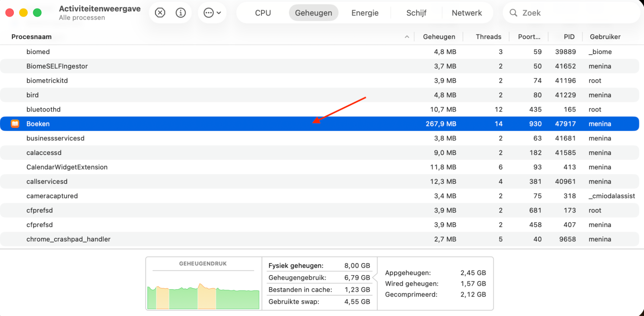Click the green zoom window button
This screenshot has height=316, width=644.
click(37, 13)
